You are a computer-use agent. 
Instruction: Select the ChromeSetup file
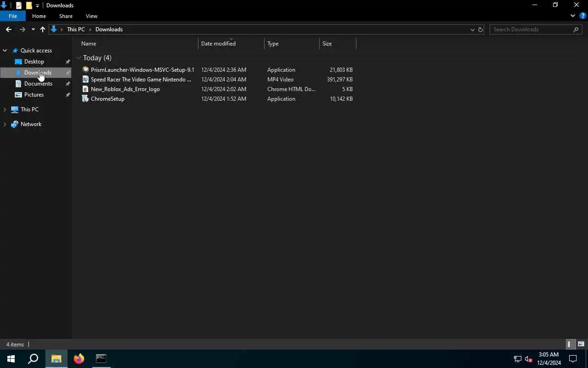click(107, 99)
